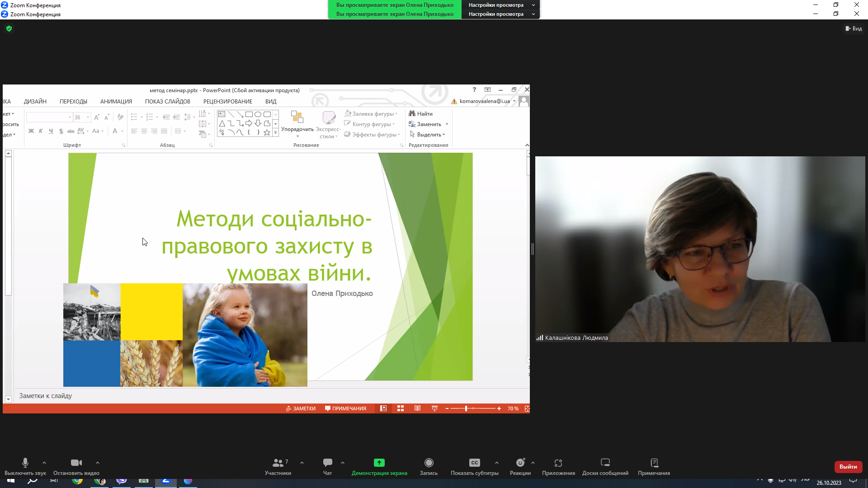Toggle strikethrough abc formatting
This screenshot has width=868, height=488.
point(71,131)
